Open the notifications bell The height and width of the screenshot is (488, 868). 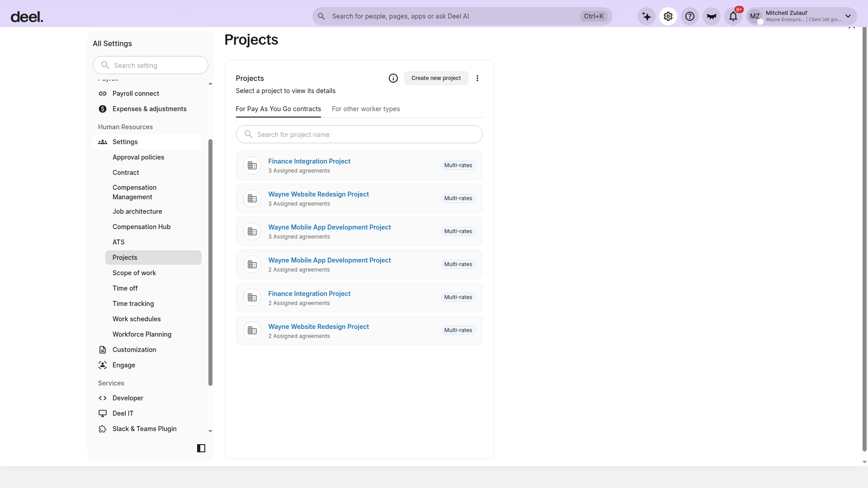tap(733, 16)
